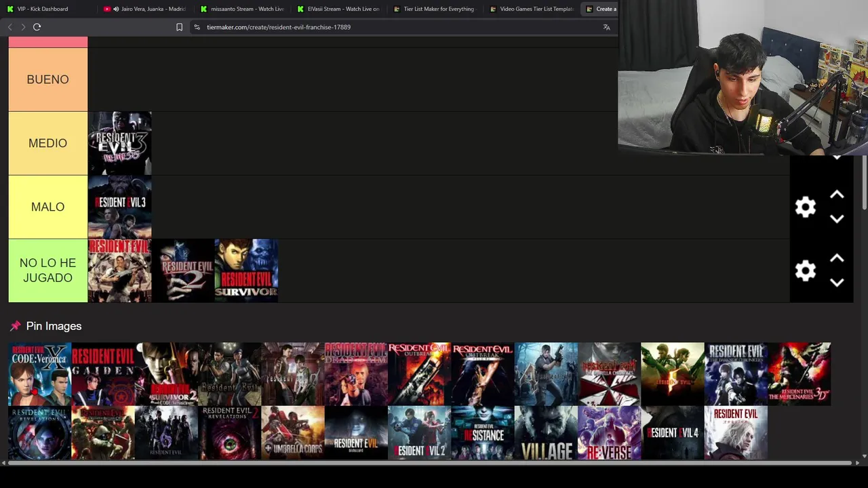Move MALO tier row up

coord(837,195)
